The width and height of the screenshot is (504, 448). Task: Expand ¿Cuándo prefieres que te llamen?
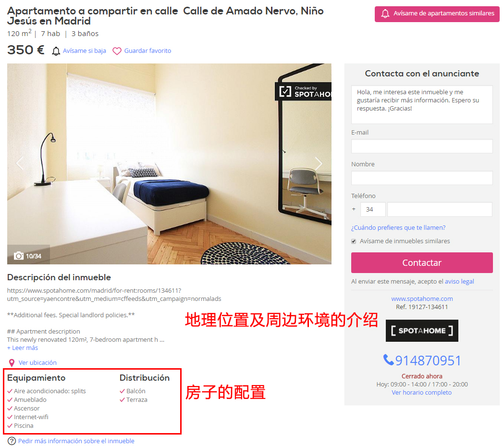pos(398,228)
